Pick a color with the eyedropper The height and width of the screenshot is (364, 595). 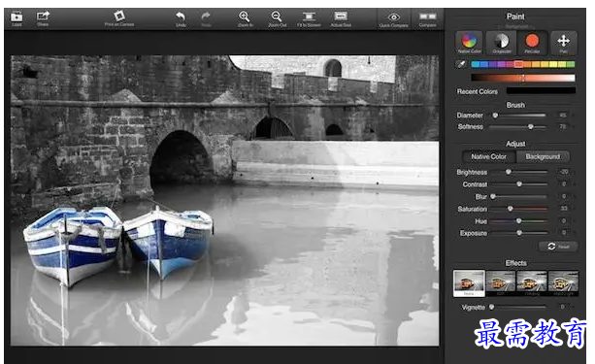[x=461, y=64]
